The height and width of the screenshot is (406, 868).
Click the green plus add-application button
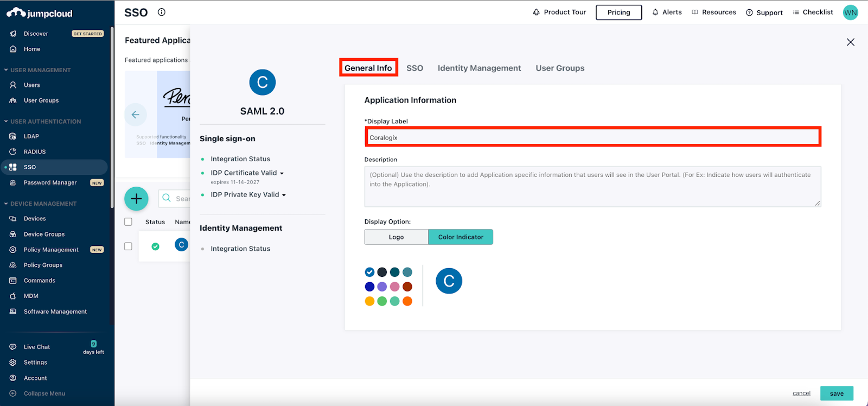pos(136,199)
